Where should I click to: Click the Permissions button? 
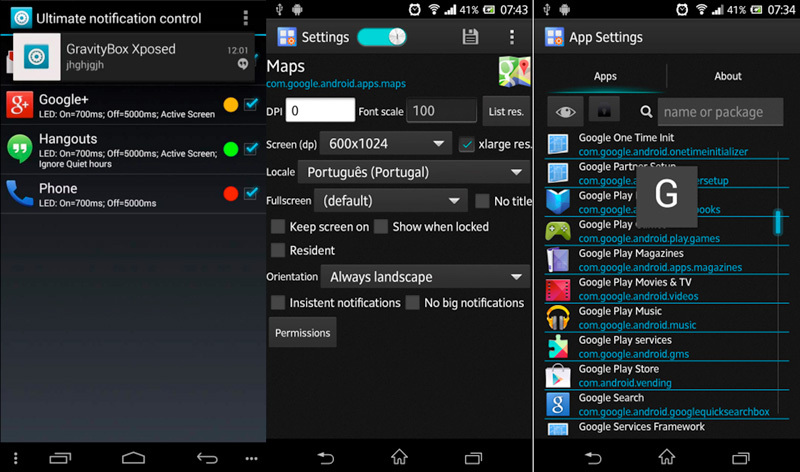point(303,333)
